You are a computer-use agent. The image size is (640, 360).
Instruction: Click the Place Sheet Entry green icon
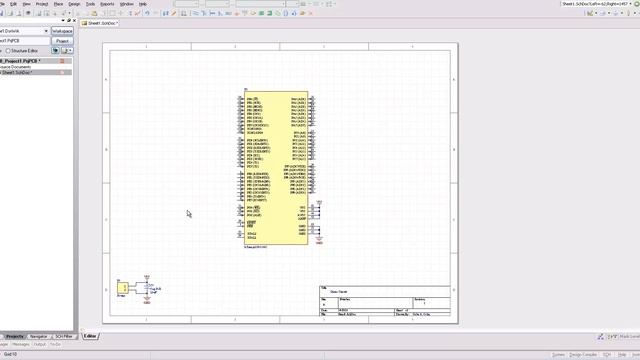click(x=269, y=13)
